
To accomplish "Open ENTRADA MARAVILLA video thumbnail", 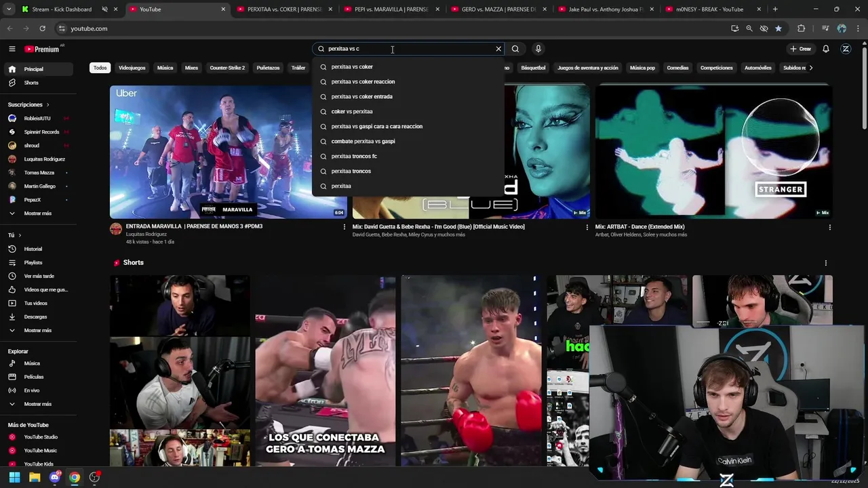I will [228, 151].
